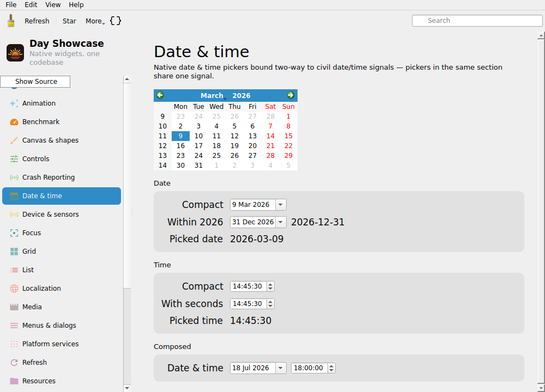Click the Refresh circular arrow sidebar icon

coord(14,363)
